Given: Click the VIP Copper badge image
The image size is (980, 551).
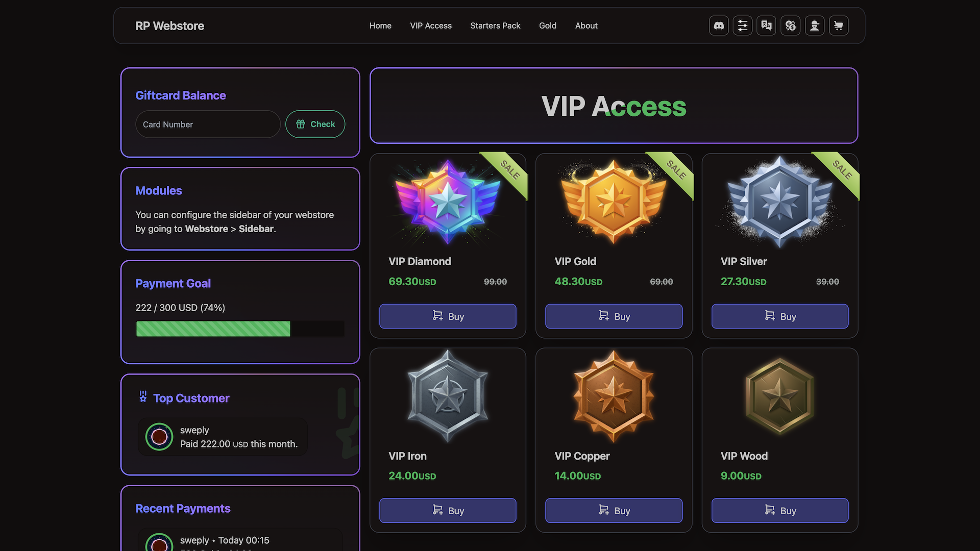Looking at the screenshot, I should [614, 396].
